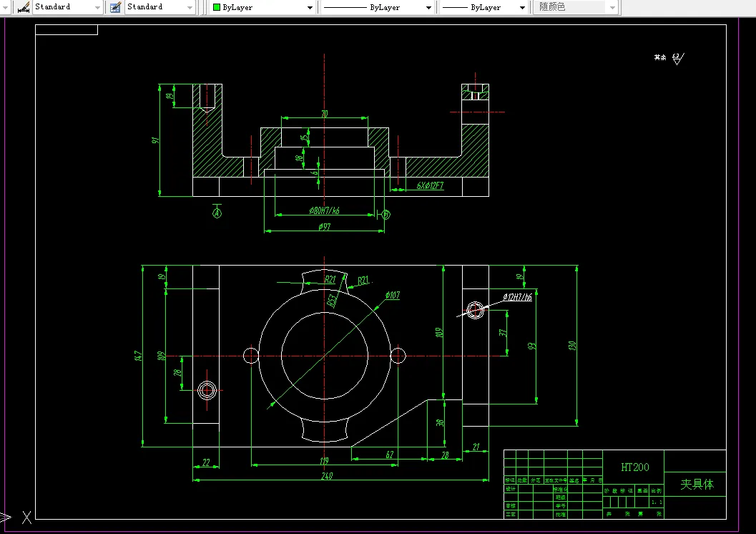This screenshot has height=534, width=756.
Task: Click the dimension style icon
Action: point(23,6)
